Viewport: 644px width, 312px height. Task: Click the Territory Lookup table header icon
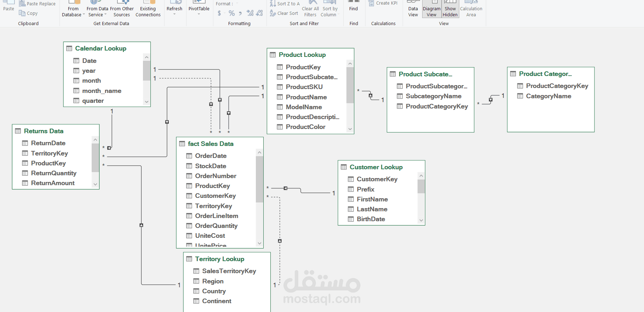coord(189,259)
